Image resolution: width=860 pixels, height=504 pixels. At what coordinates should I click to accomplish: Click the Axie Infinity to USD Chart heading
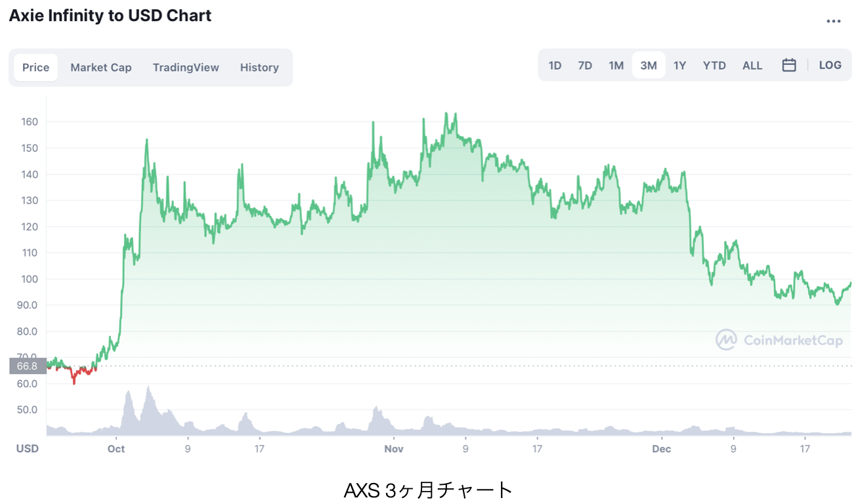click(110, 15)
